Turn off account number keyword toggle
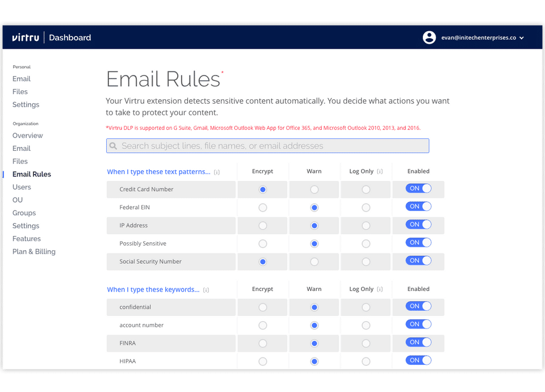 (418, 324)
